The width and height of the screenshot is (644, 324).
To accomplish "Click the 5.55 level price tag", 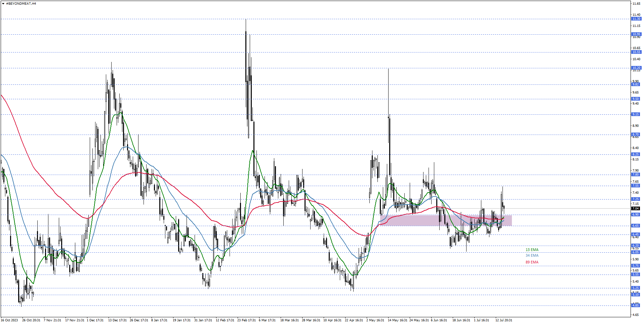I will pyautogui.click(x=636, y=275).
